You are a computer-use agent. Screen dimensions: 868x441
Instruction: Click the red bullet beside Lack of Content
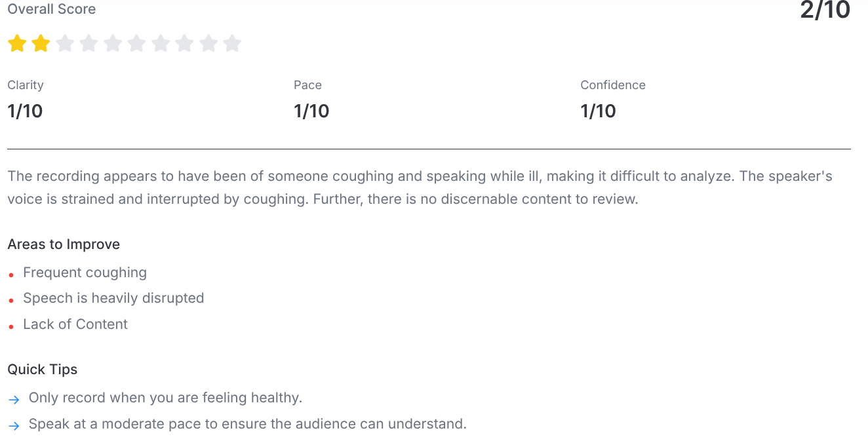tap(11, 326)
